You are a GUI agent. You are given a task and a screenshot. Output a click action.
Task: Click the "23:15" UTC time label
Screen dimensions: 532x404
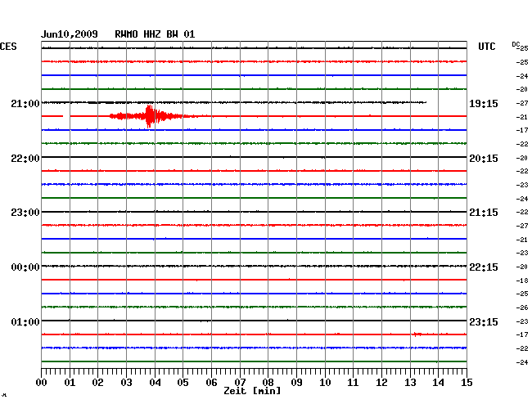[484, 321]
